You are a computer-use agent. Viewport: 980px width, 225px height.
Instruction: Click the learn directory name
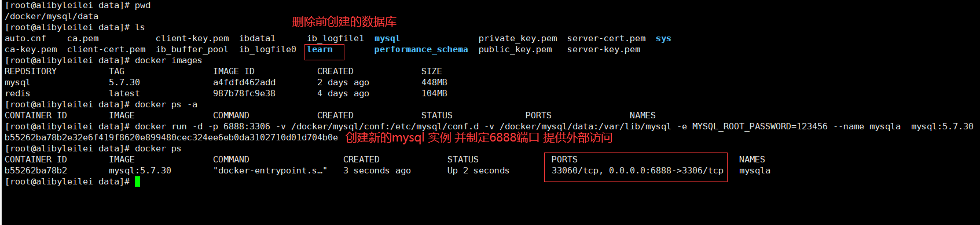(320, 49)
